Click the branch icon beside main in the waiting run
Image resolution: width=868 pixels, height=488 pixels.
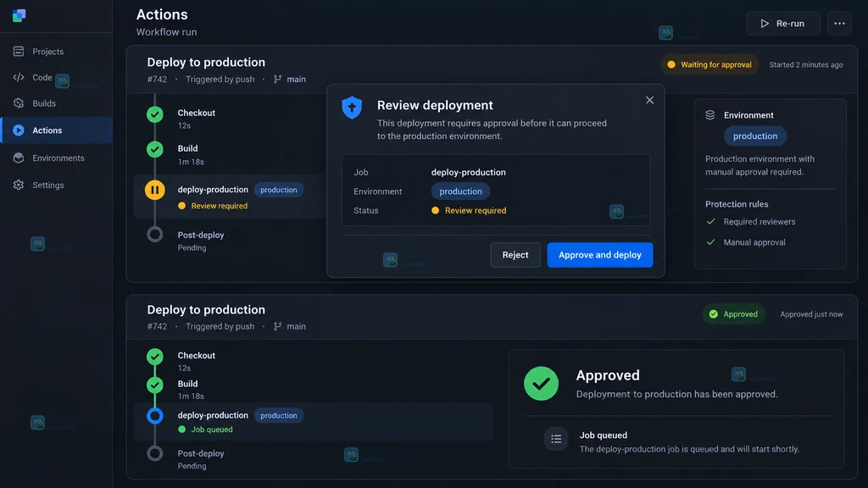277,79
